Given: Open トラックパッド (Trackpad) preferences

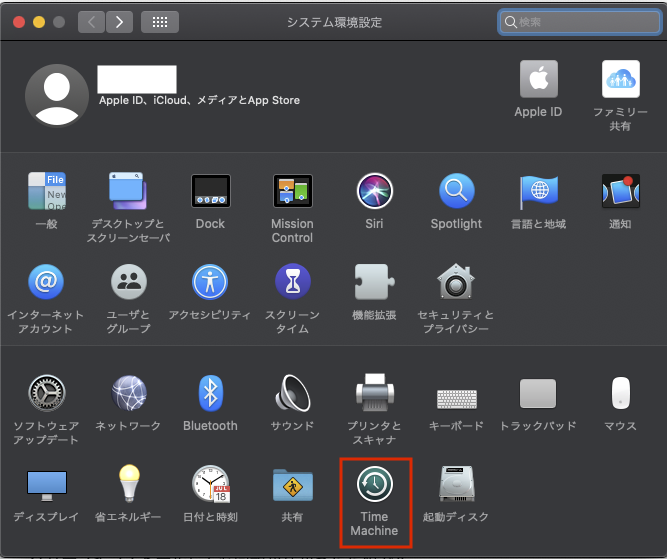Looking at the screenshot, I should (x=538, y=394).
